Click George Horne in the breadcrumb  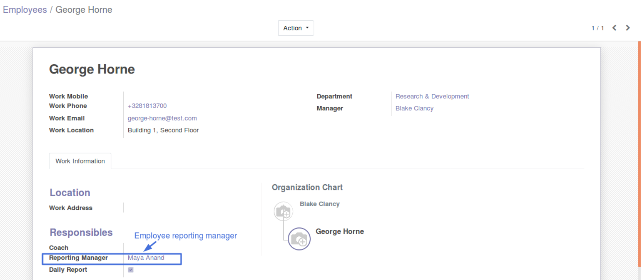84,10
